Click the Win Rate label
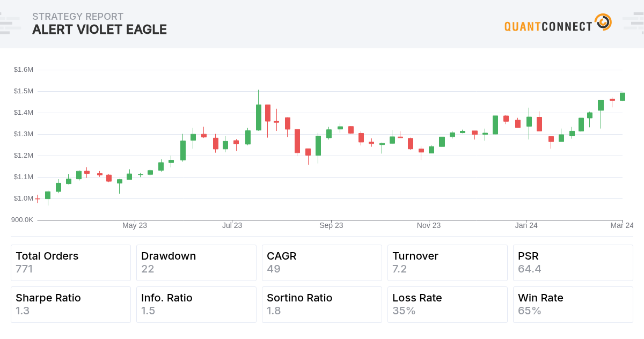Viewport: 644px width, 339px height. [540, 298]
